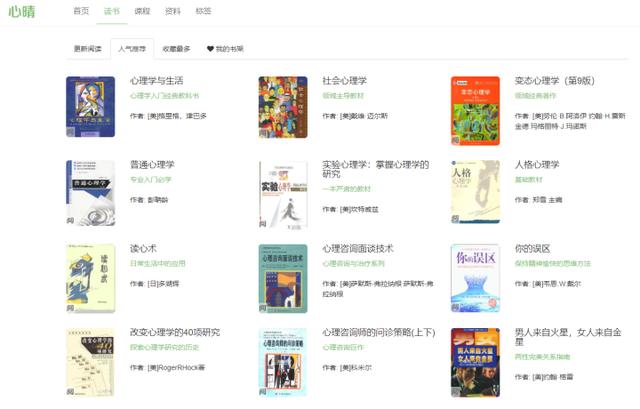Open the 改变心理学的40项研究 book cover
This screenshot has height=409, width=640.
coord(91,362)
